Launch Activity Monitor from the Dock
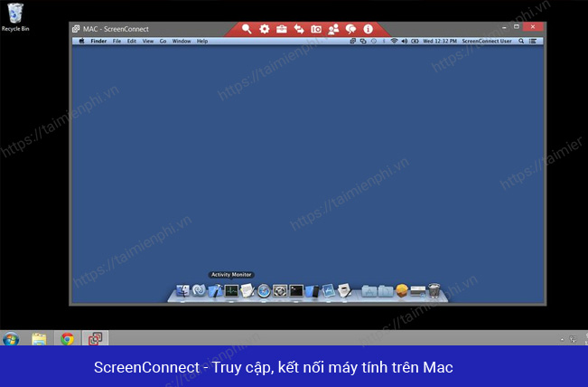The width and height of the screenshot is (588, 387). pos(231,291)
